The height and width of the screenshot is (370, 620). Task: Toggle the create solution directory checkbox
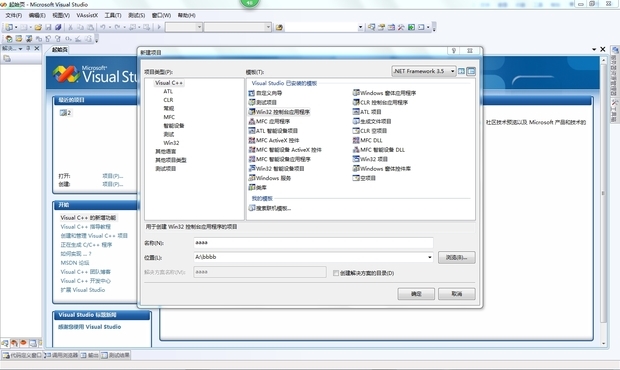pos(336,273)
